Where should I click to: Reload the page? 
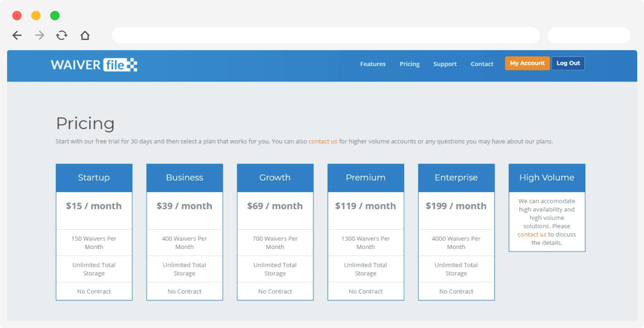pos(62,35)
